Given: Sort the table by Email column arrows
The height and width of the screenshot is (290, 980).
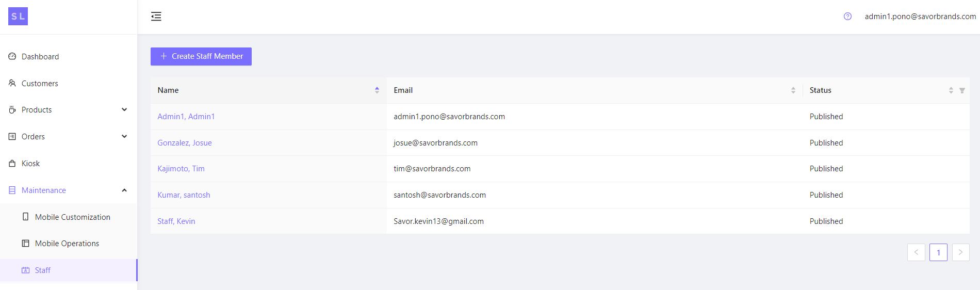Looking at the screenshot, I should coord(793,90).
